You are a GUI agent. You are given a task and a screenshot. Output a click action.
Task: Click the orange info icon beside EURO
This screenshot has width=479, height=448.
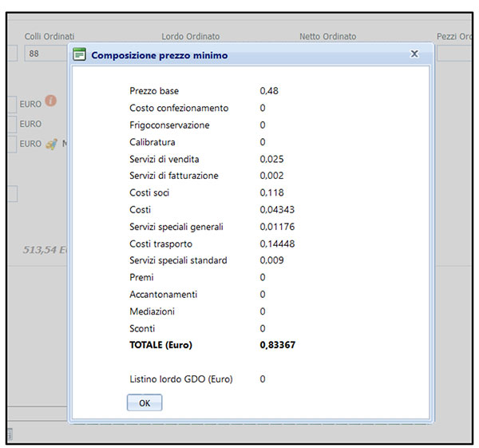point(51,101)
